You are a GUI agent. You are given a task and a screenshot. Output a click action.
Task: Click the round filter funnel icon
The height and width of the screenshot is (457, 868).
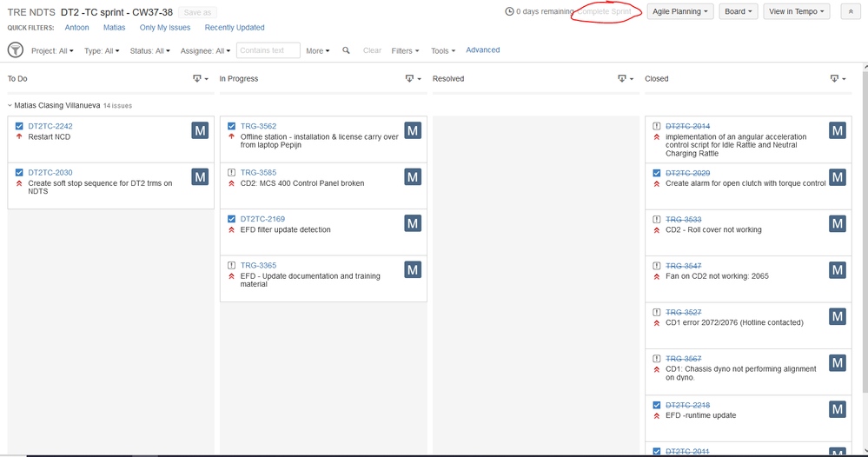(16, 50)
